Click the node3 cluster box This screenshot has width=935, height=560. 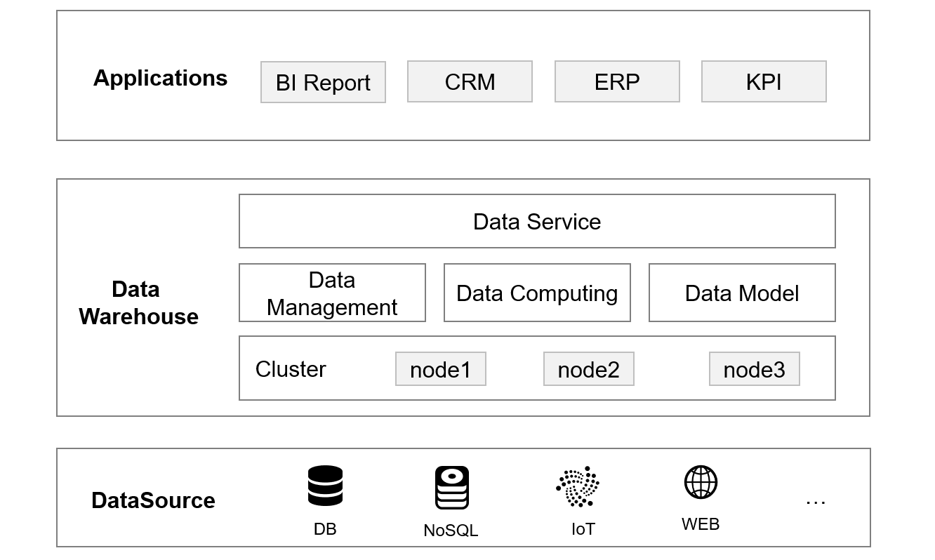[754, 369]
